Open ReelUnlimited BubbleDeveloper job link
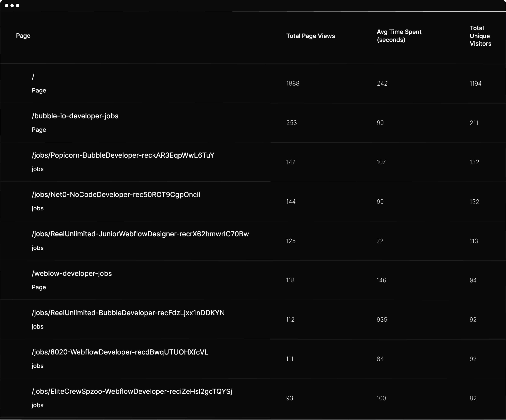The height and width of the screenshot is (420, 506). (x=128, y=313)
